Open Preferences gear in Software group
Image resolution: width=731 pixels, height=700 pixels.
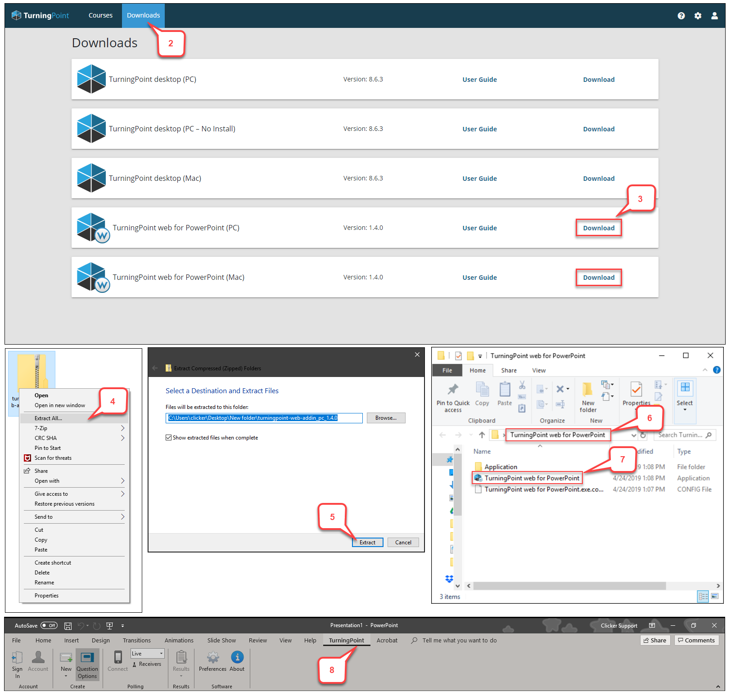click(x=213, y=657)
